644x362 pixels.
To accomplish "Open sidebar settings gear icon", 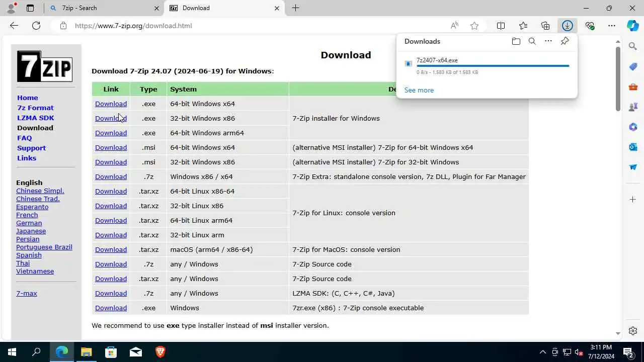I will 633,331.
